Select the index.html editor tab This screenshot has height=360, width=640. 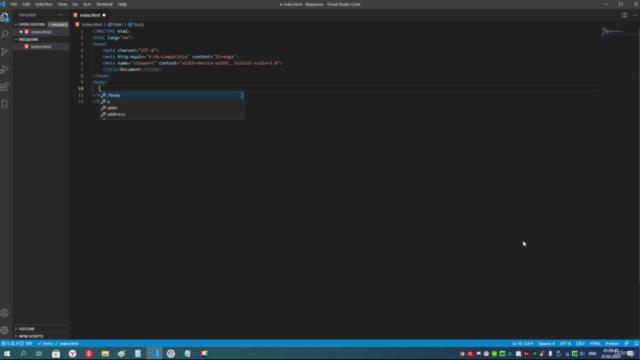[x=90, y=15]
